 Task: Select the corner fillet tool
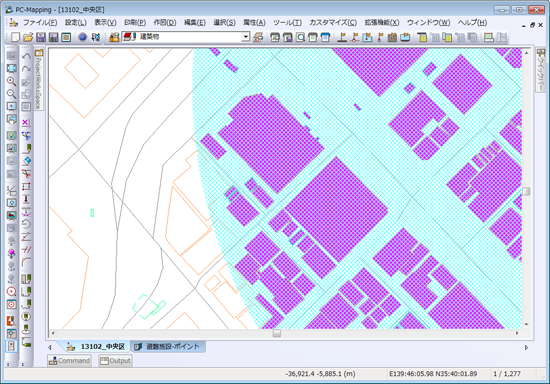pyautogui.click(x=26, y=262)
